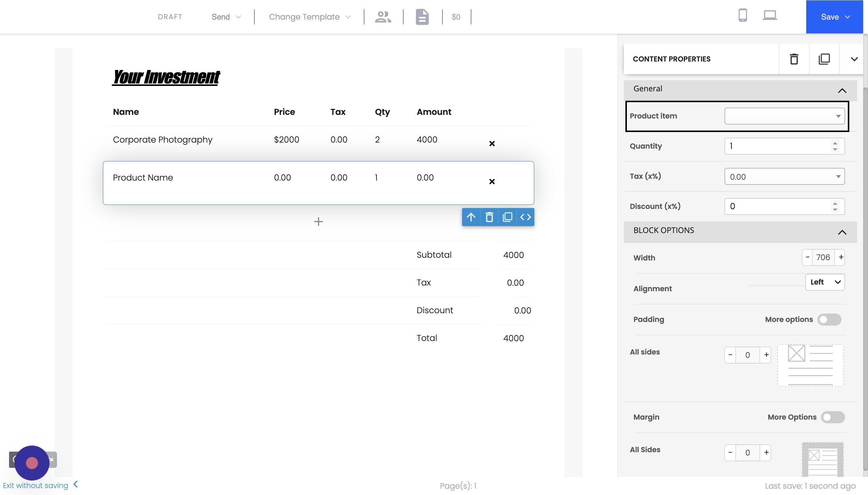The image size is (868, 495).
Task: Open the recipients people icon
Action: (383, 17)
